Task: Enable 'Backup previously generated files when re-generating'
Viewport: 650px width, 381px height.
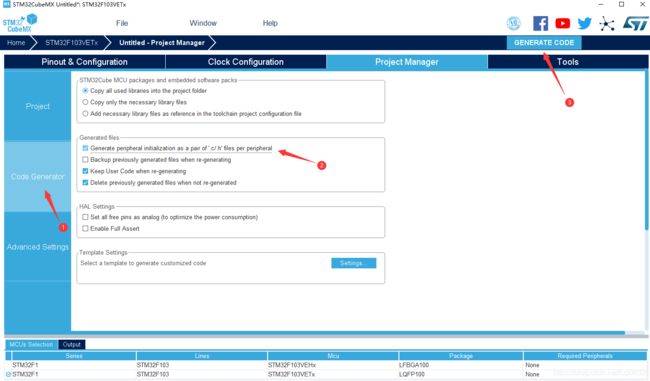Action: (85, 160)
